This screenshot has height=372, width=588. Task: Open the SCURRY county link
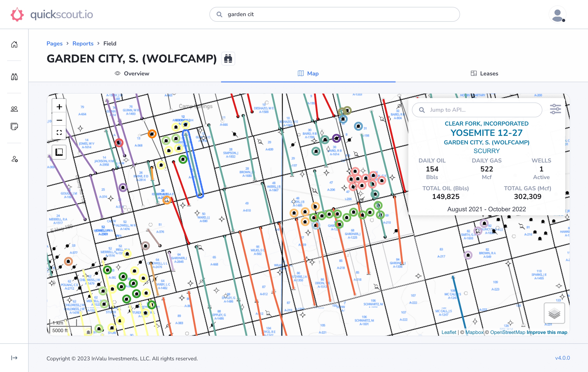click(486, 151)
